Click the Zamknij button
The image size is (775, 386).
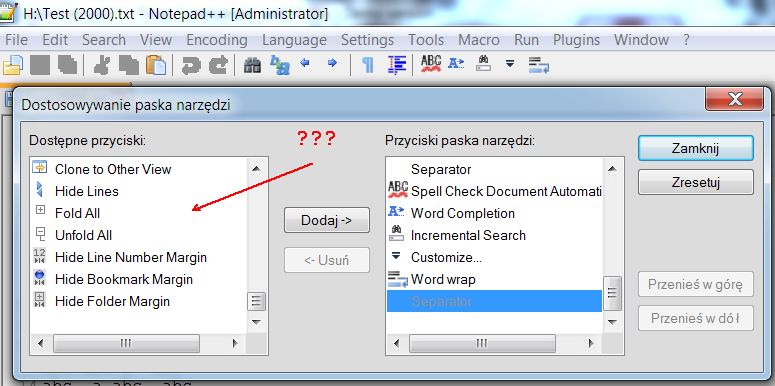695,148
